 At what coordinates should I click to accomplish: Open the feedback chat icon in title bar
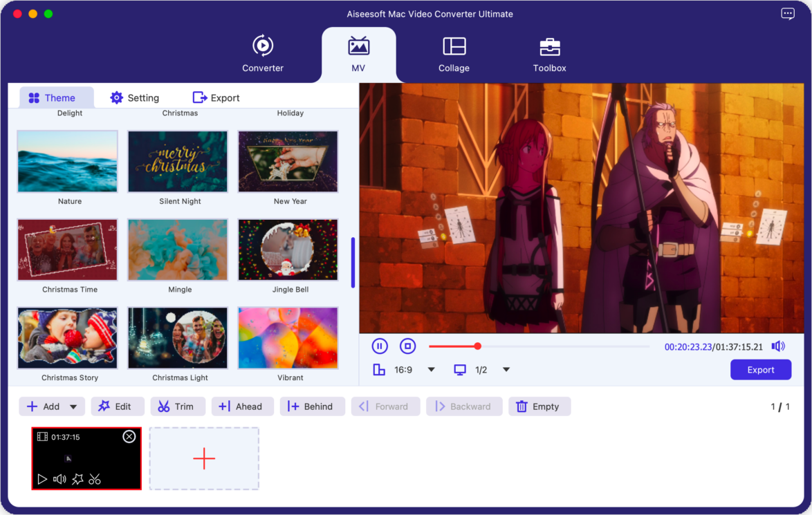tap(788, 14)
